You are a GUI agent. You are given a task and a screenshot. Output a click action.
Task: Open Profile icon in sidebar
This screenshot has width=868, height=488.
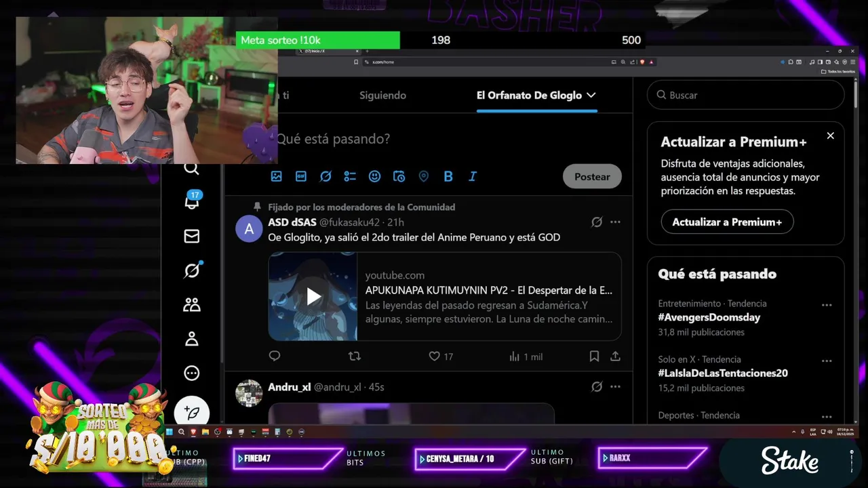(x=192, y=339)
